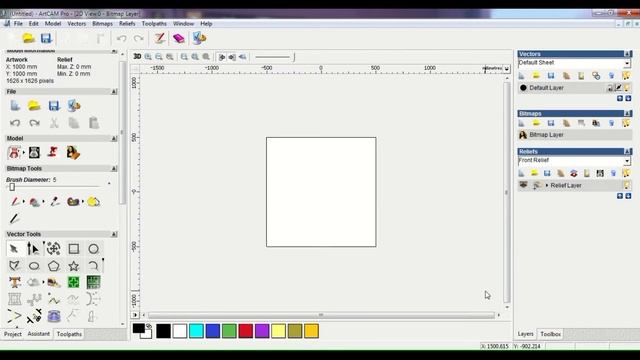The width and height of the screenshot is (640, 360).
Task: Collapse the Bitmaps panel header
Action: tap(627, 113)
